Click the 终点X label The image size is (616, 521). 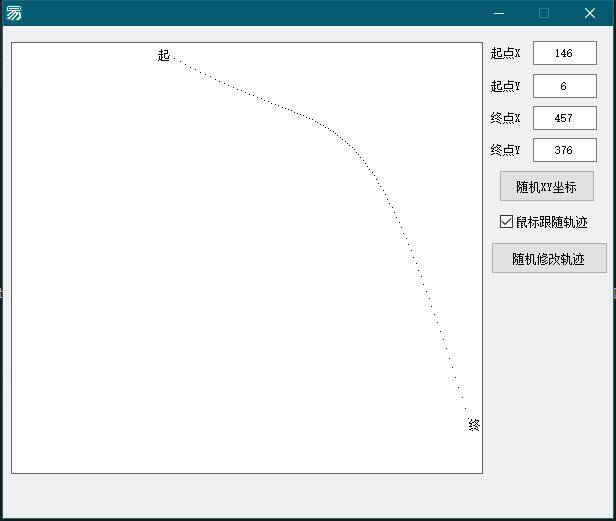click(x=506, y=118)
